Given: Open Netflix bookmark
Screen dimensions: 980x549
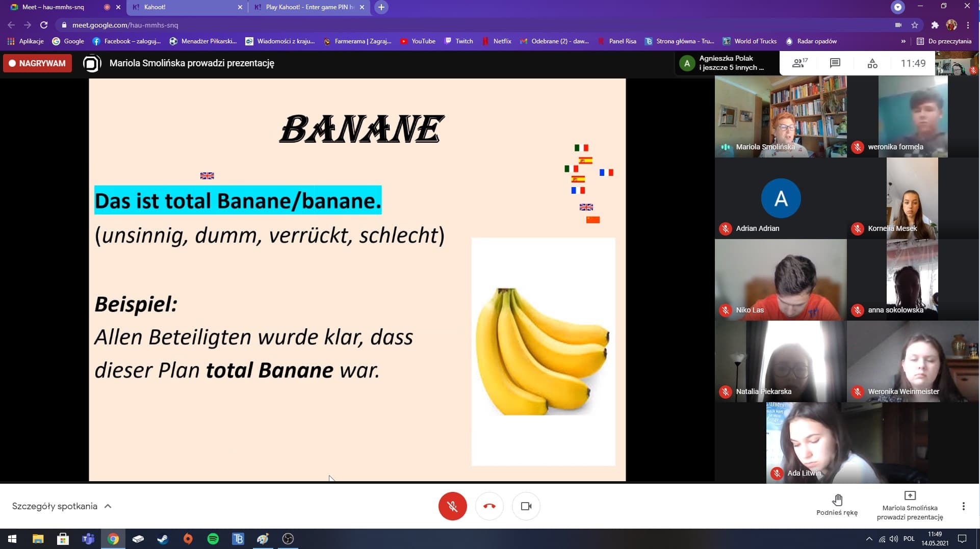Looking at the screenshot, I should click(x=497, y=41).
